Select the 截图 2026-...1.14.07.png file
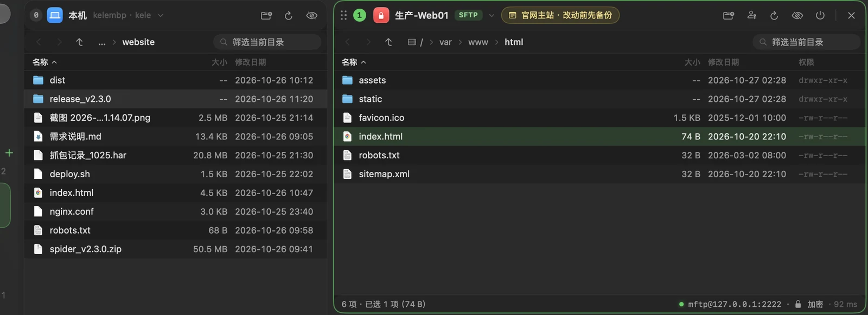 coord(176,118)
